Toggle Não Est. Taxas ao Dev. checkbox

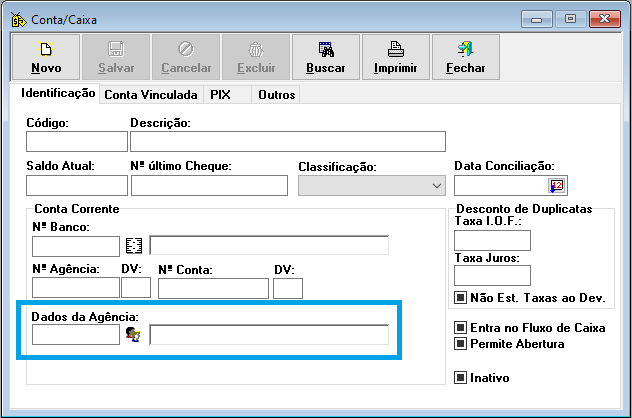point(461,297)
